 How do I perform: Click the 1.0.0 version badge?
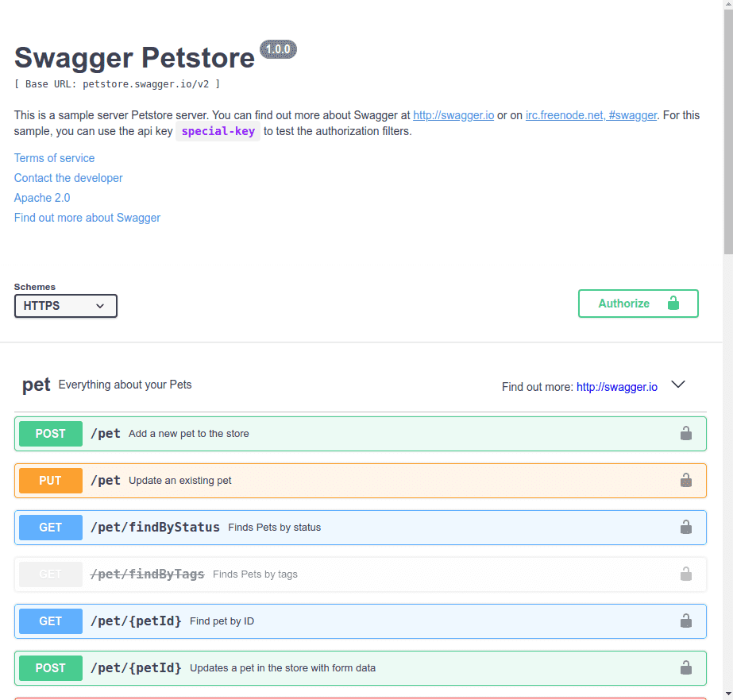[x=278, y=49]
